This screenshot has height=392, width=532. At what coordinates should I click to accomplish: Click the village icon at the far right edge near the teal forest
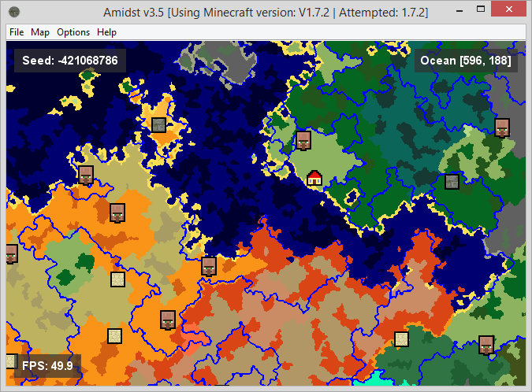[502, 128]
